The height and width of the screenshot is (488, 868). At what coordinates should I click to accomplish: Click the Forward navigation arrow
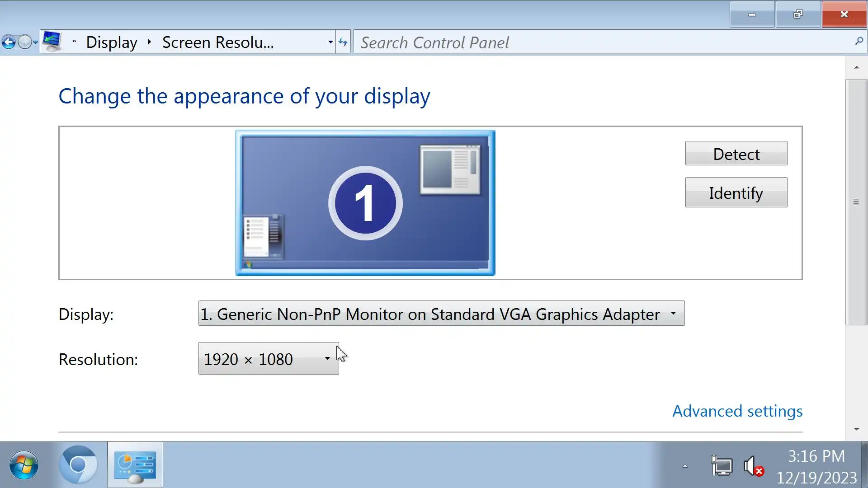coord(24,42)
